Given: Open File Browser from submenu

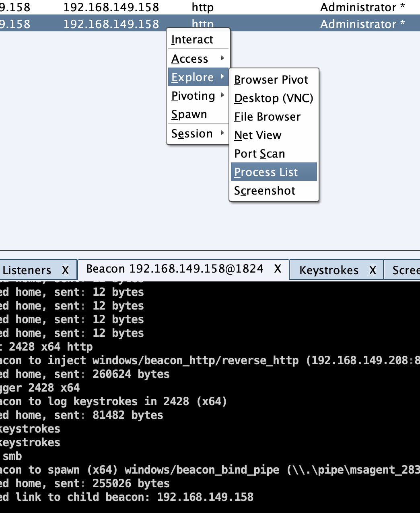Looking at the screenshot, I should coord(274,117).
